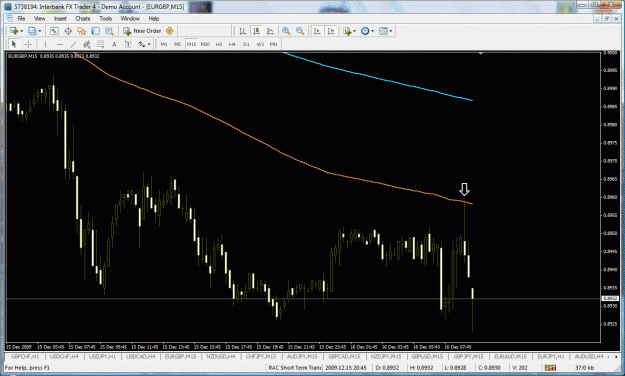This screenshot has height=376, width=625.
Task: Select the text label tool
Action: click(x=128, y=44)
